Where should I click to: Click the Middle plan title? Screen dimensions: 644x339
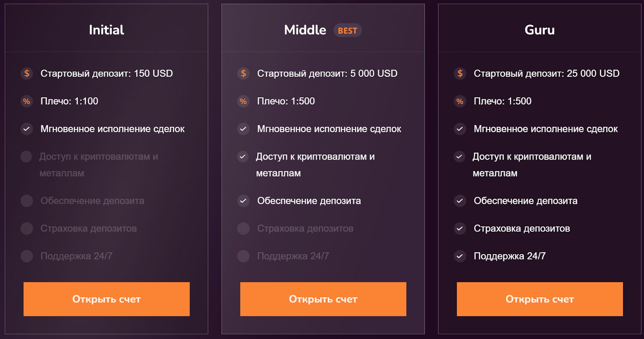[305, 30]
